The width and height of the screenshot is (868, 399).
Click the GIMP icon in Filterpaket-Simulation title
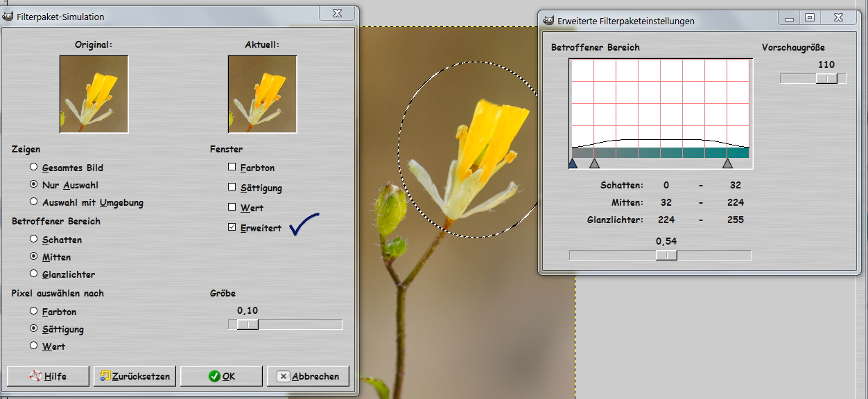pyautogui.click(x=8, y=16)
